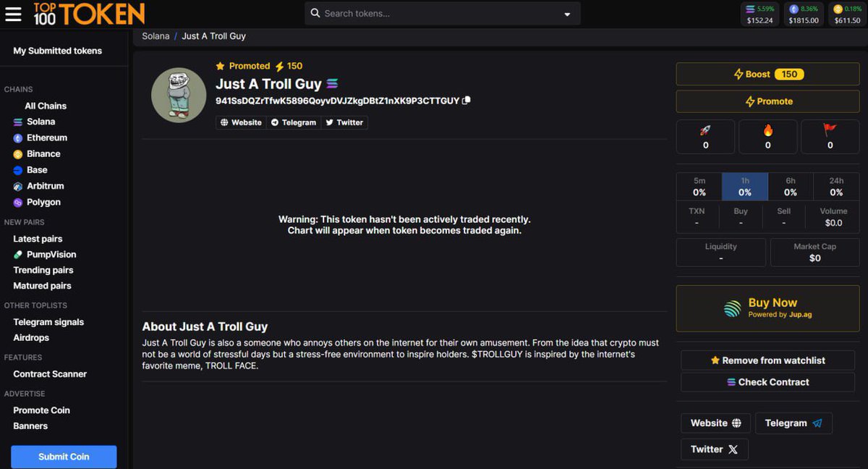Click the Liquidity stat box
The width and height of the screenshot is (868, 469).
pyautogui.click(x=721, y=253)
